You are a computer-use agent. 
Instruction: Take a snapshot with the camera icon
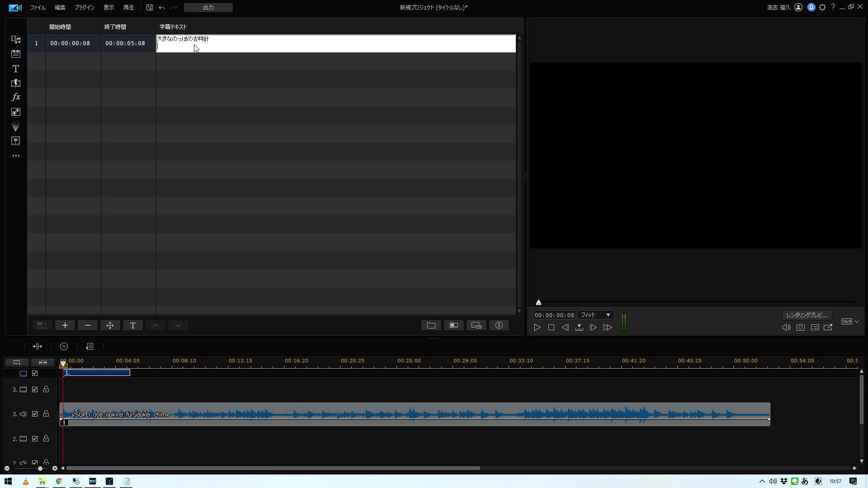[x=801, y=328]
